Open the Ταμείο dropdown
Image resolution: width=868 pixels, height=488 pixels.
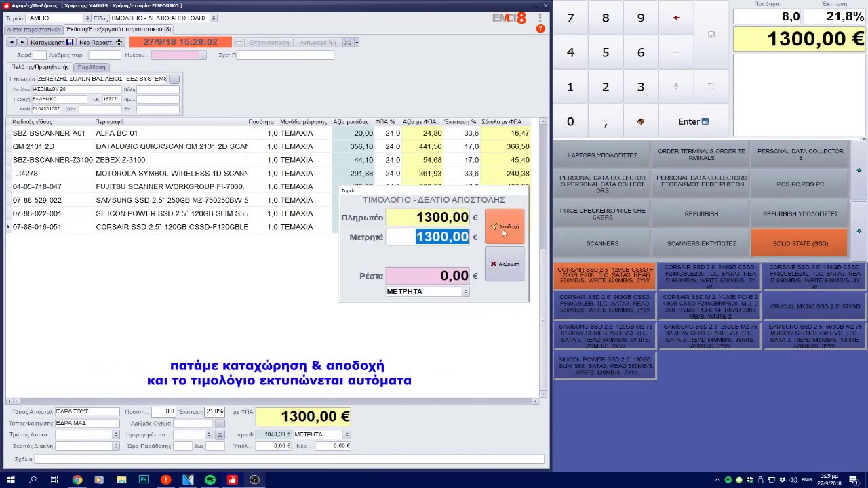(87, 18)
